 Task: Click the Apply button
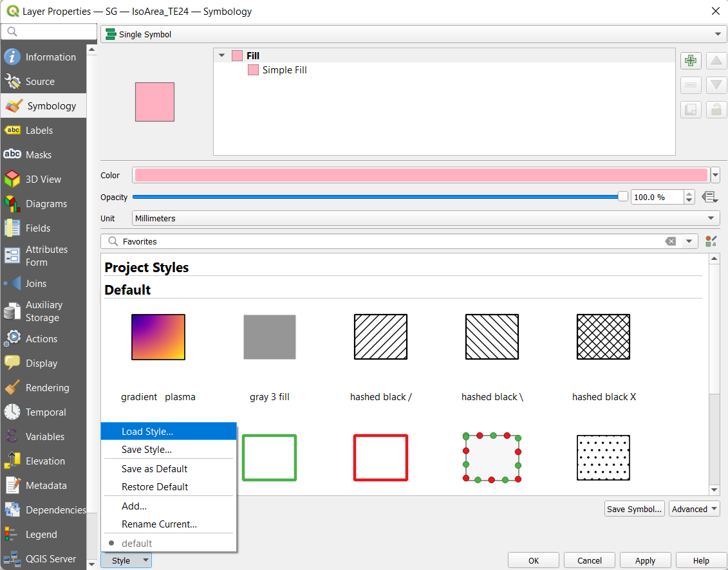click(645, 560)
